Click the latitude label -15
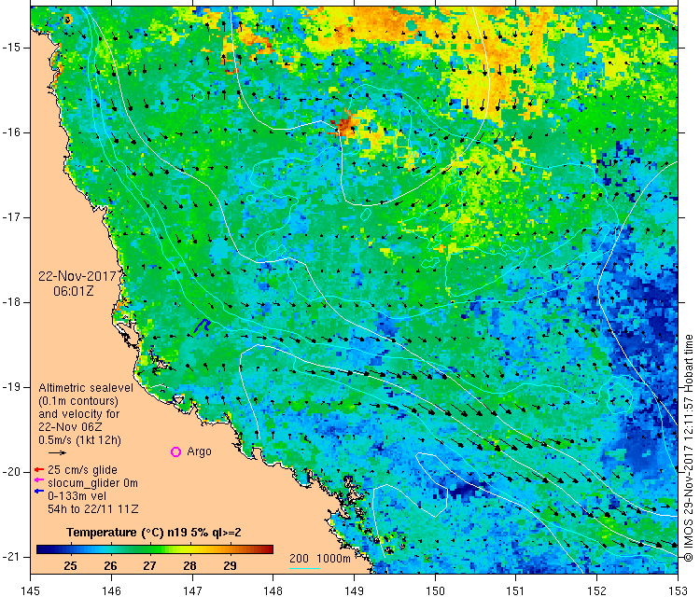700x597 pixels. pos(10,48)
